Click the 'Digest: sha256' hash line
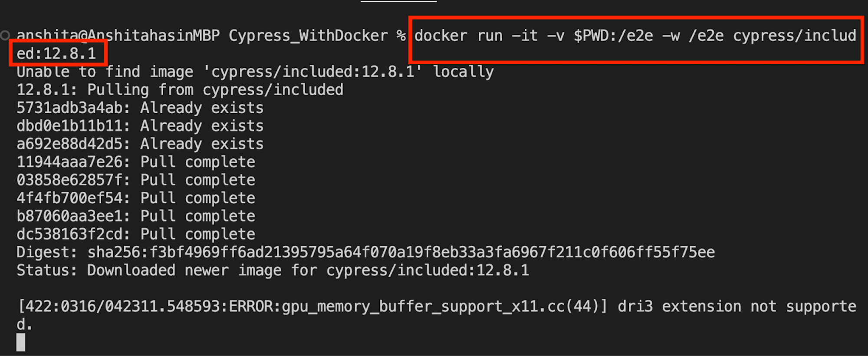The width and height of the screenshot is (868, 356). point(365,252)
